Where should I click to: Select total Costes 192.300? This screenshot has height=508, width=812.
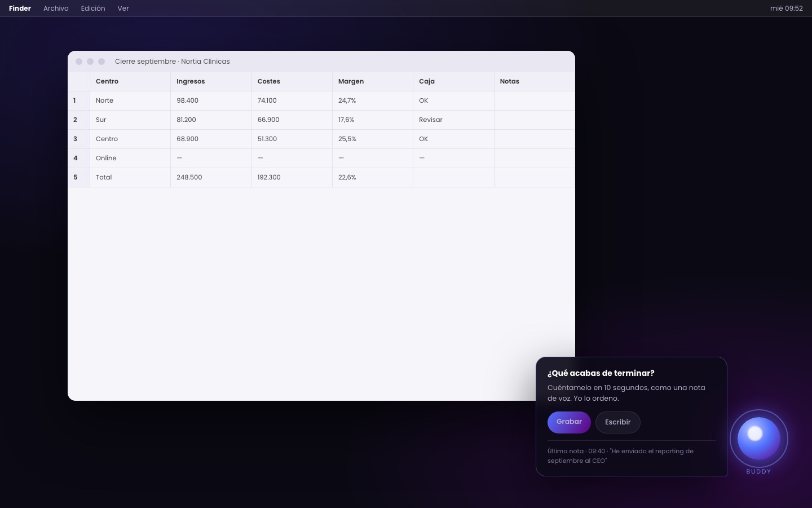point(292,177)
